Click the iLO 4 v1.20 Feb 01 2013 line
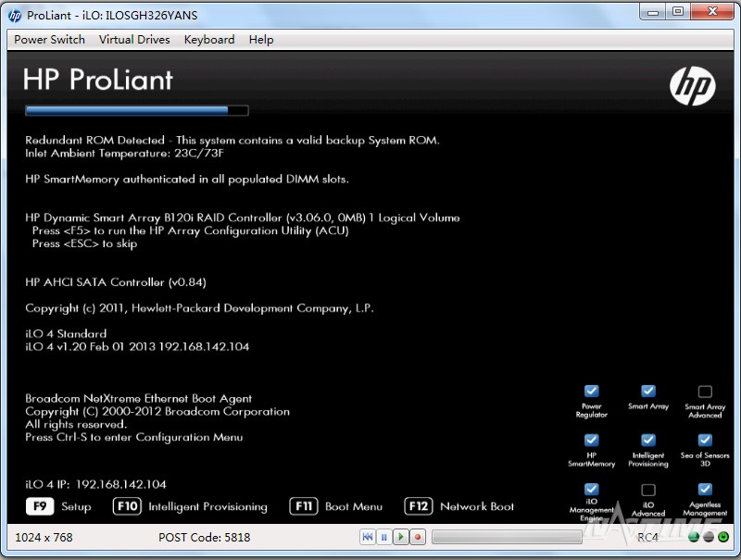This screenshot has height=560, width=741. [137, 346]
